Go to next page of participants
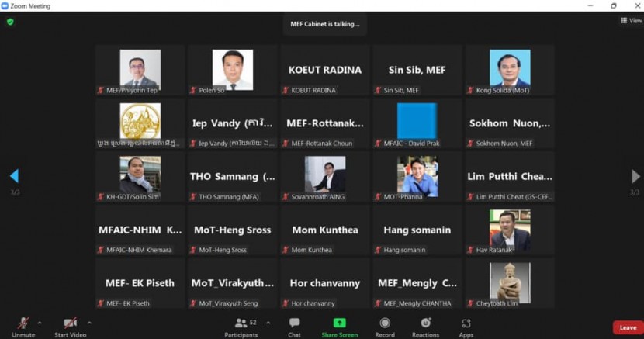Image resolution: width=644 pixels, height=339 pixels. click(635, 176)
